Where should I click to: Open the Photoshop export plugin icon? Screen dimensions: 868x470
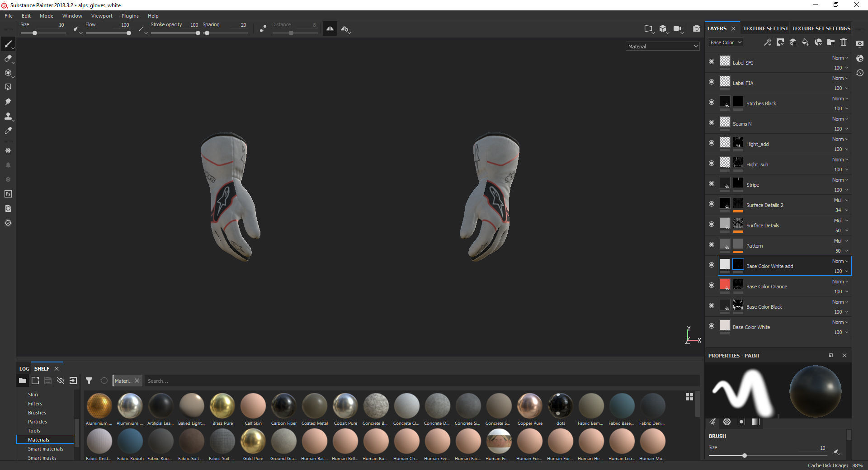click(8, 194)
